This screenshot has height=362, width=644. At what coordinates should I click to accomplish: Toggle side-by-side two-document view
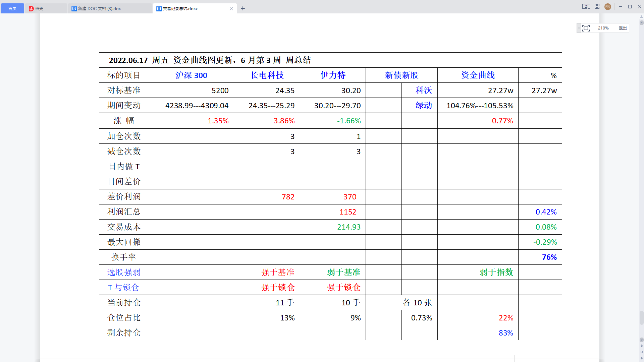point(586,6)
